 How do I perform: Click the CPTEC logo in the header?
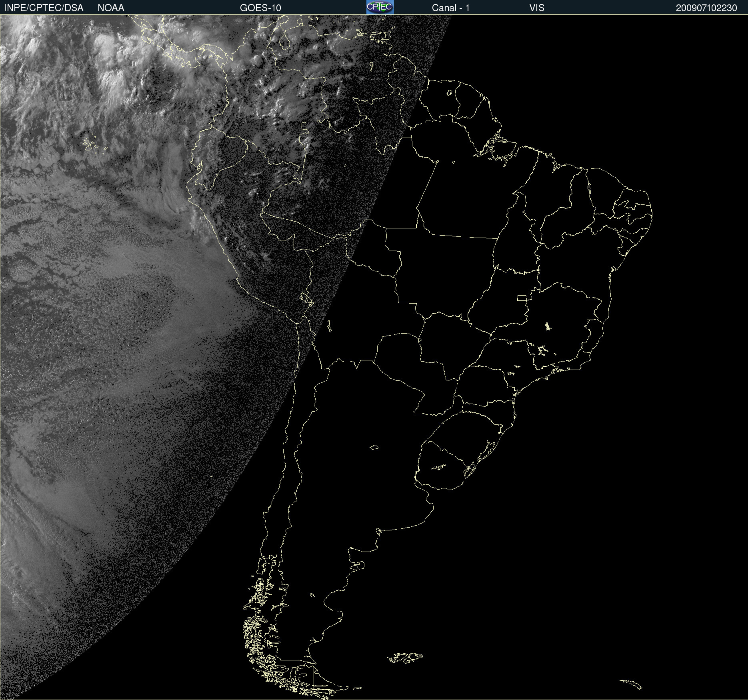point(380,7)
